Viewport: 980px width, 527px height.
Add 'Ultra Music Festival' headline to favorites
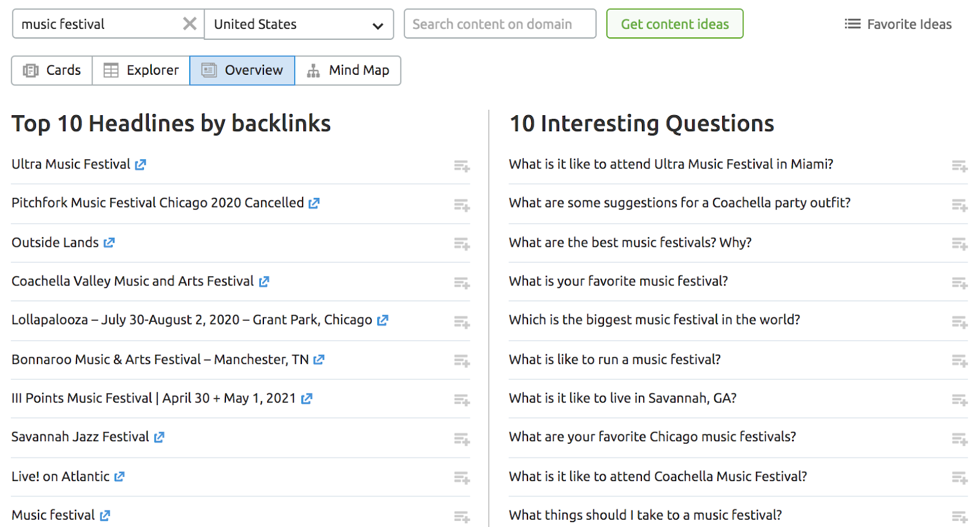click(462, 166)
